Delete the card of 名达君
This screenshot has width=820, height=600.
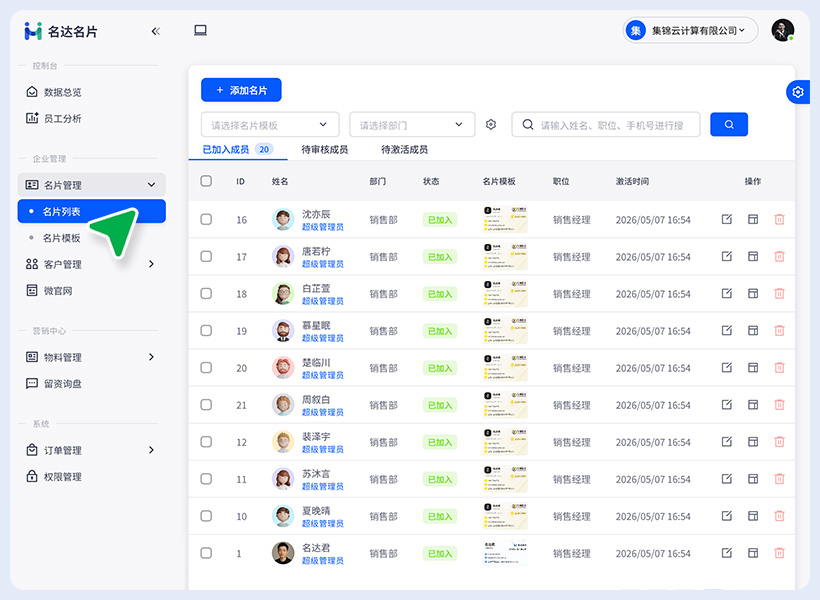[779, 553]
